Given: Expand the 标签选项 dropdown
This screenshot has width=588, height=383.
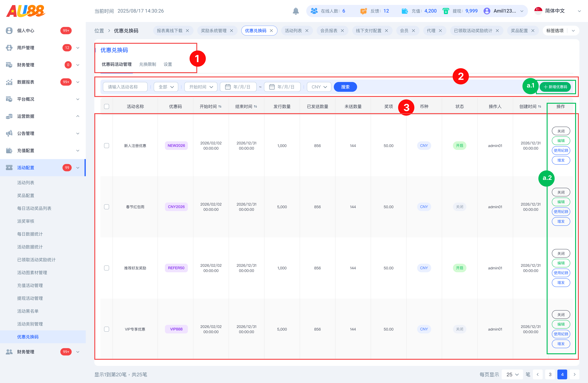Looking at the screenshot, I should [x=573, y=31].
